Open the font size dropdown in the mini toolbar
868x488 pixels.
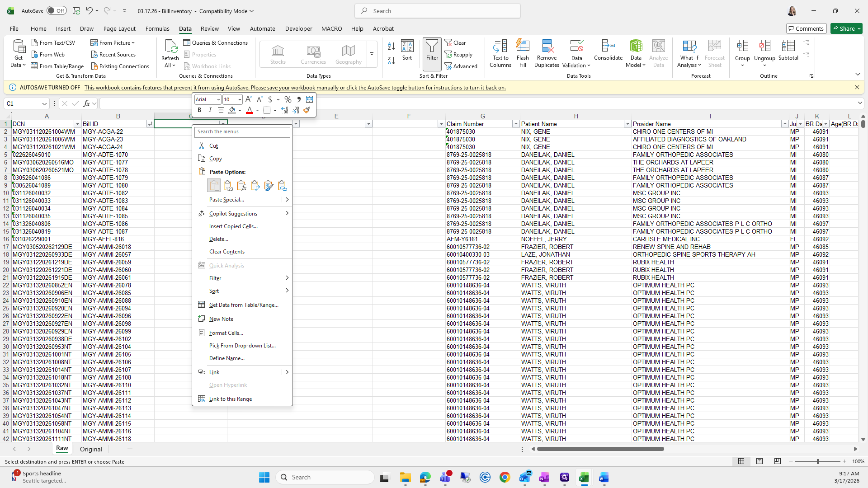click(240, 99)
